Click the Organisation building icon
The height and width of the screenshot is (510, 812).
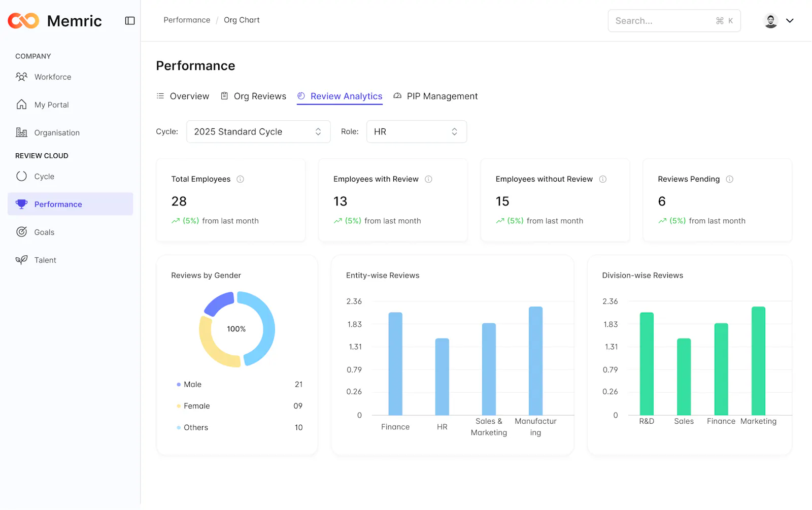point(21,132)
